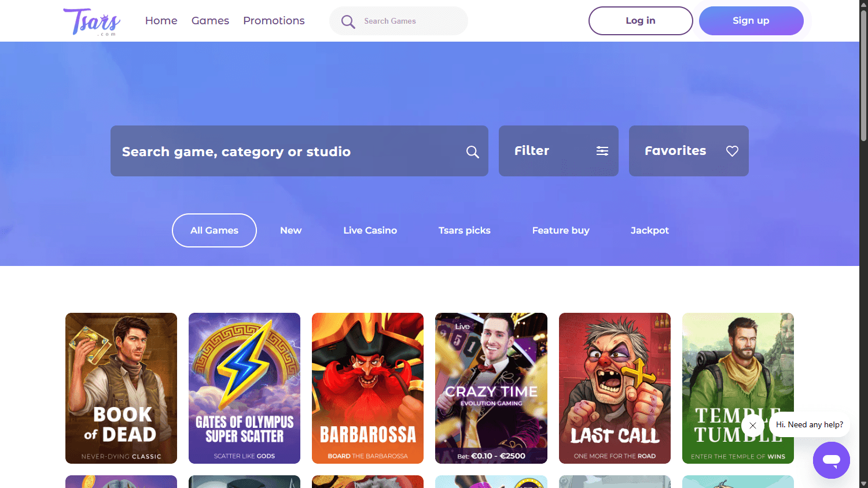This screenshot has width=868, height=488.
Task: Open the Games menu item
Action: coord(210,21)
